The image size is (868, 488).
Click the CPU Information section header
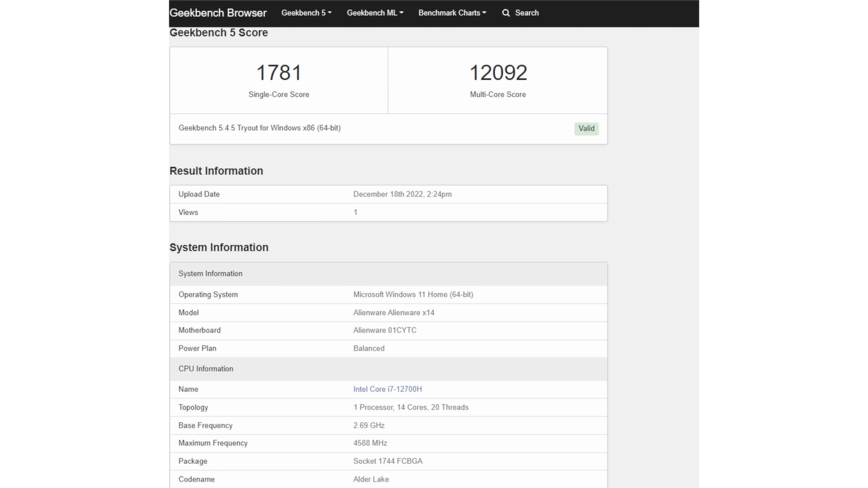(206, 369)
